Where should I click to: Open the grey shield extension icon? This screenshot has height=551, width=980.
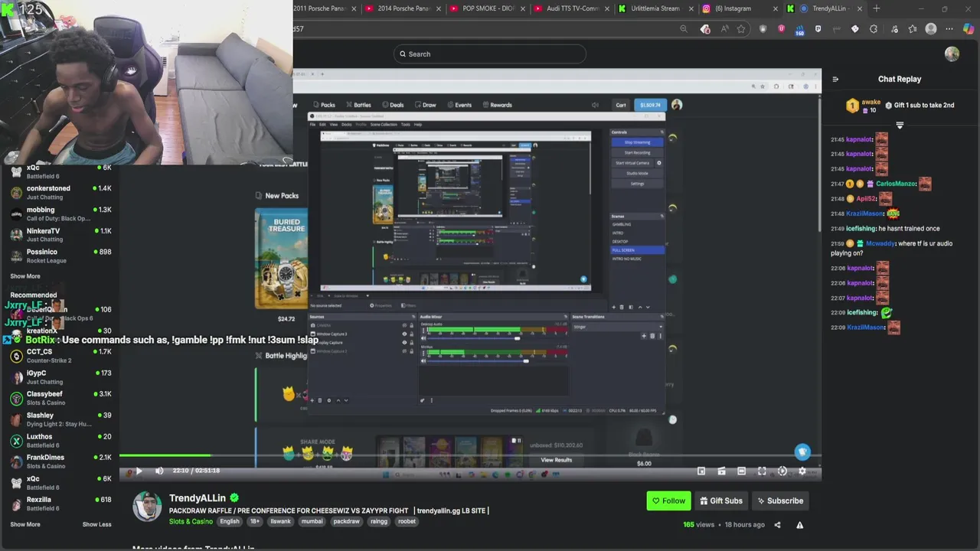click(x=763, y=29)
